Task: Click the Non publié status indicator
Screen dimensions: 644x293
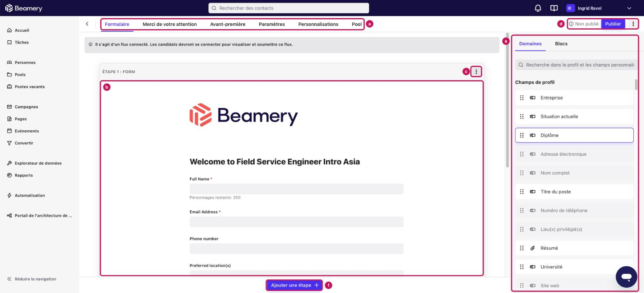Action: pos(584,24)
